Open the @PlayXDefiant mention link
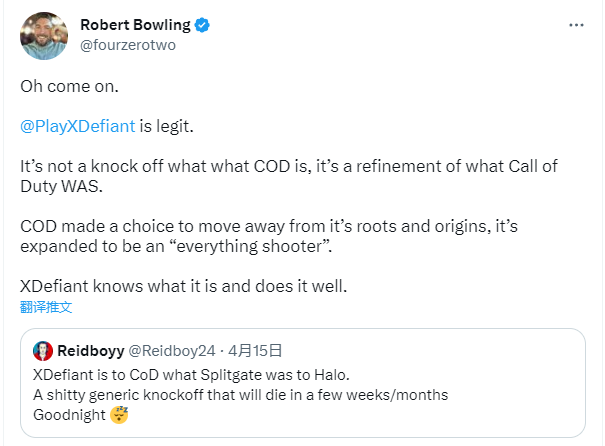605x446 pixels. click(78, 126)
